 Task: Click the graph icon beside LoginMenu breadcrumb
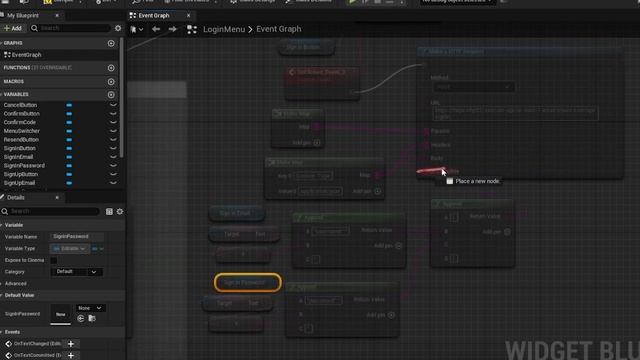coord(192,29)
